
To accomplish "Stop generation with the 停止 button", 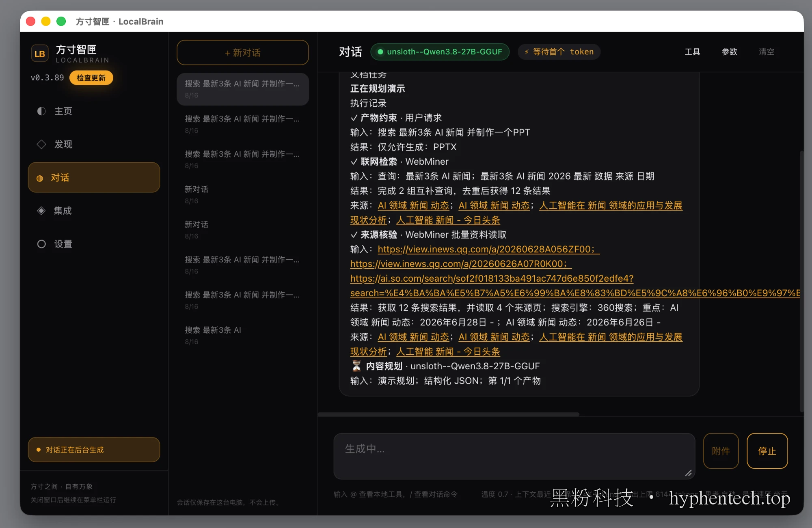I will [767, 451].
